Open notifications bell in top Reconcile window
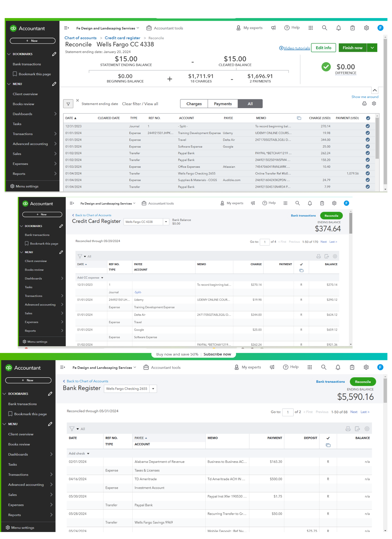The height and width of the screenshot is (539, 392). 338,28
